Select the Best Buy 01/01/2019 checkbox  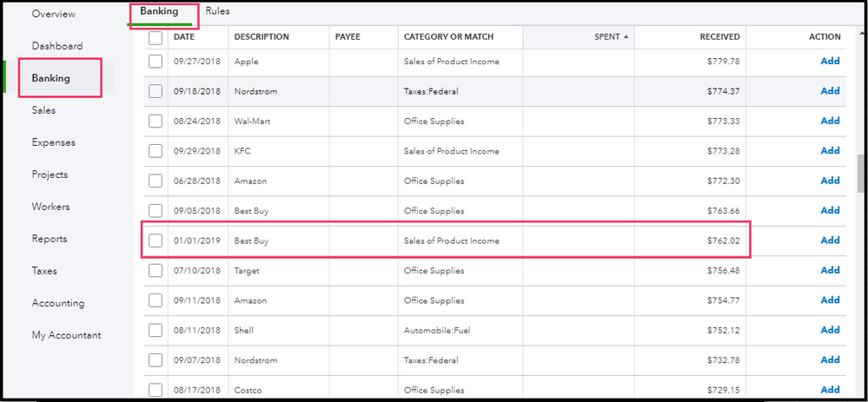[156, 241]
